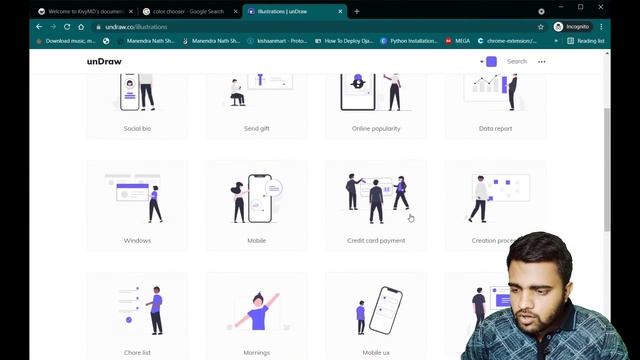Open the Mornings illustration

point(257,316)
